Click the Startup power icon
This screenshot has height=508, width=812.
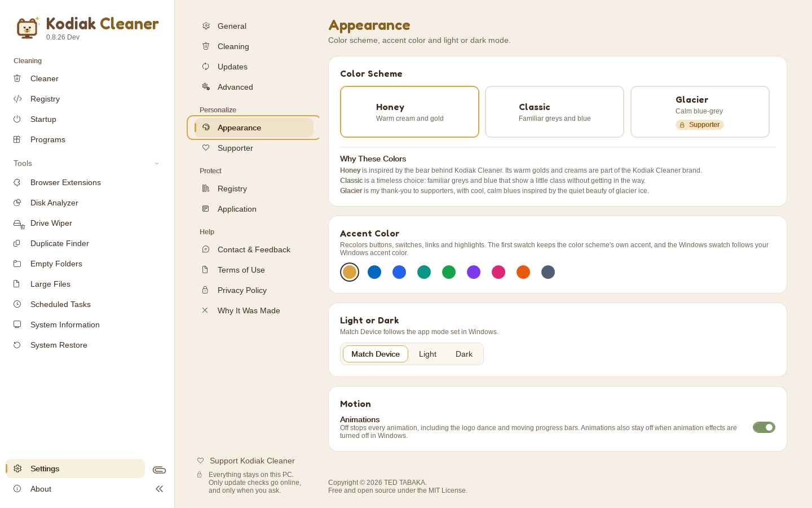pos(17,119)
